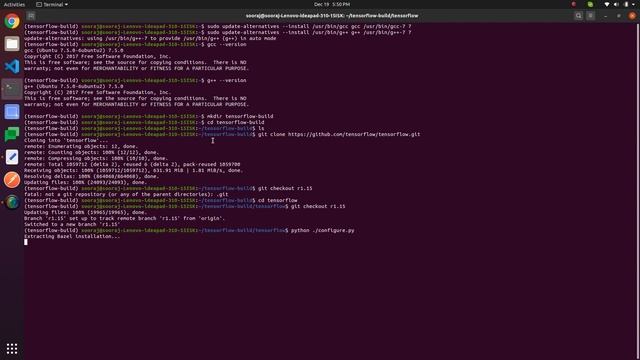Show Applications grid at the dock bottom
Viewport: 640px width, 360px height.
coord(12,348)
